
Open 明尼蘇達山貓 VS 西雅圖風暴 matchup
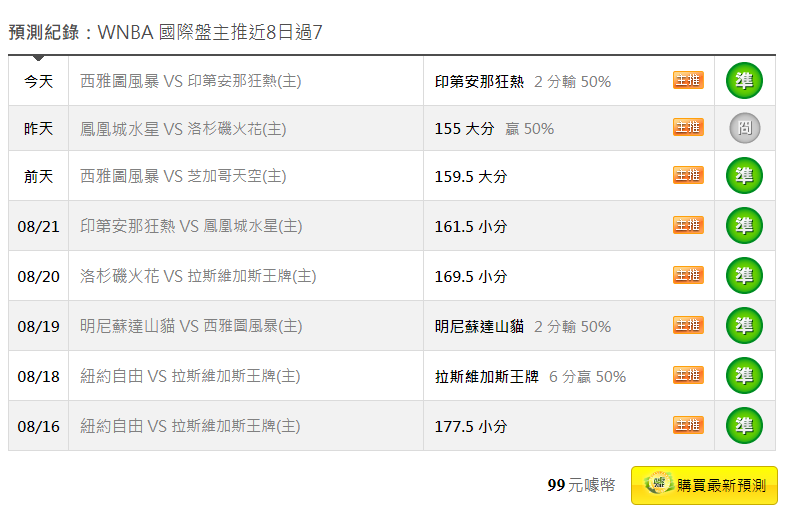(191, 326)
